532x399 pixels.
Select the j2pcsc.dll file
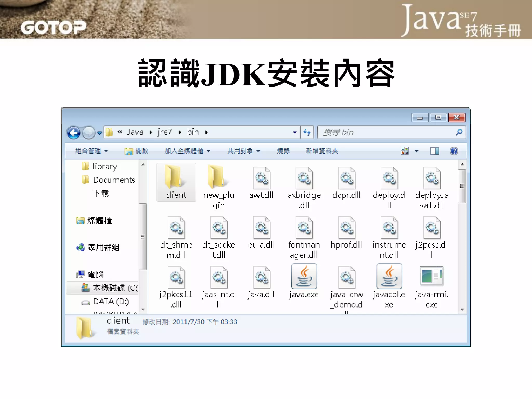coord(432,237)
